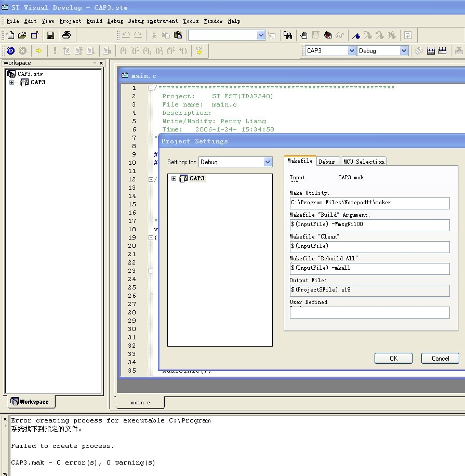
Task: Click the yellow Restart arrow icon
Action: tap(200, 51)
